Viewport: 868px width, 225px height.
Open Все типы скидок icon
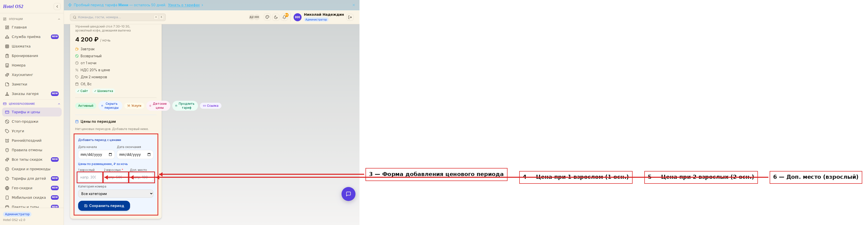(x=7, y=159)
